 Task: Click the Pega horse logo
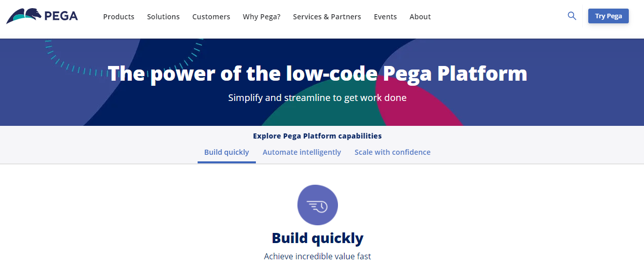[24, 16]
